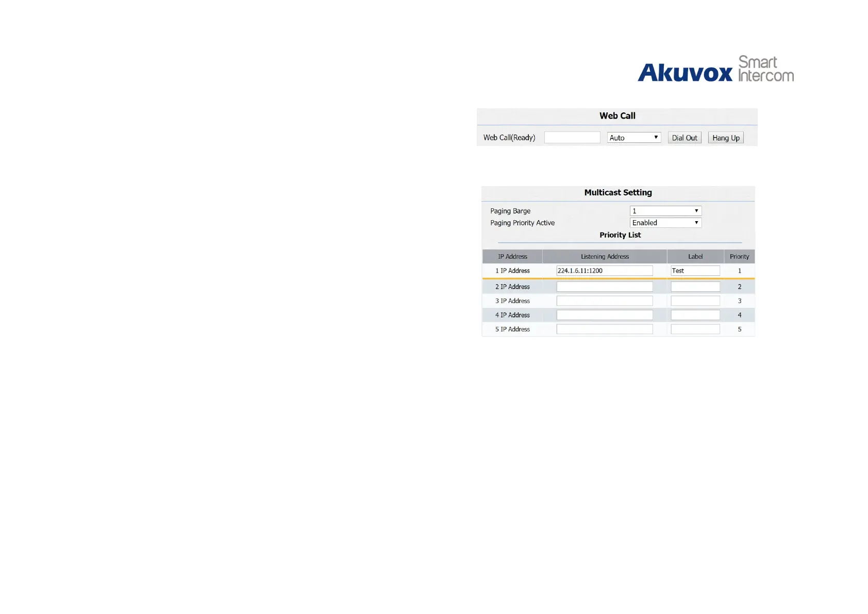
Task: Click the Priority column header
Action: (x=740, y=257)
